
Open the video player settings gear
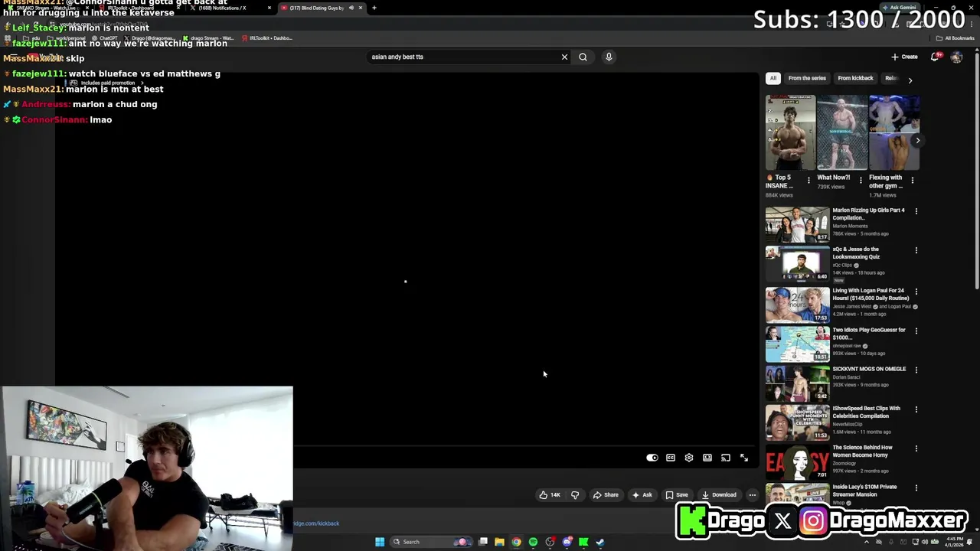coord(689,458)
